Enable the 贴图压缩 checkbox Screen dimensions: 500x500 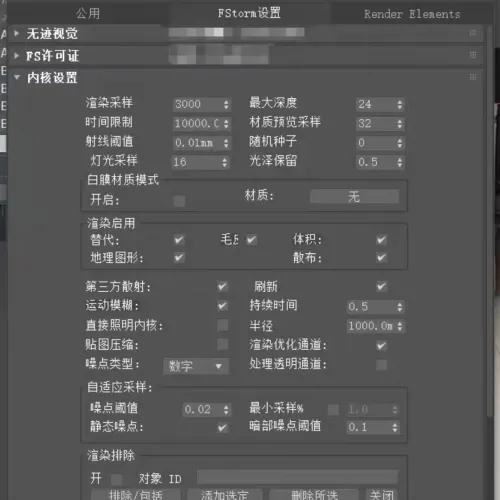coord(222,344)
